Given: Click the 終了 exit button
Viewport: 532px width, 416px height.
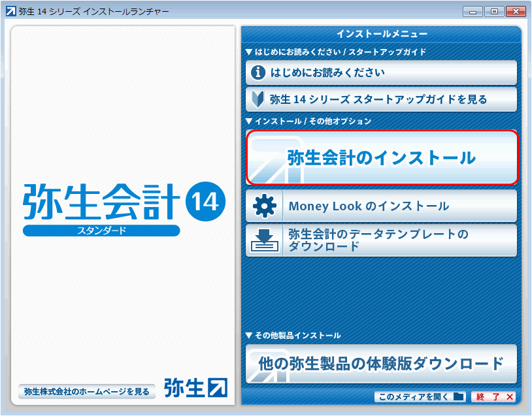Looking at the screenshot, I should click(x=493, y=396).
